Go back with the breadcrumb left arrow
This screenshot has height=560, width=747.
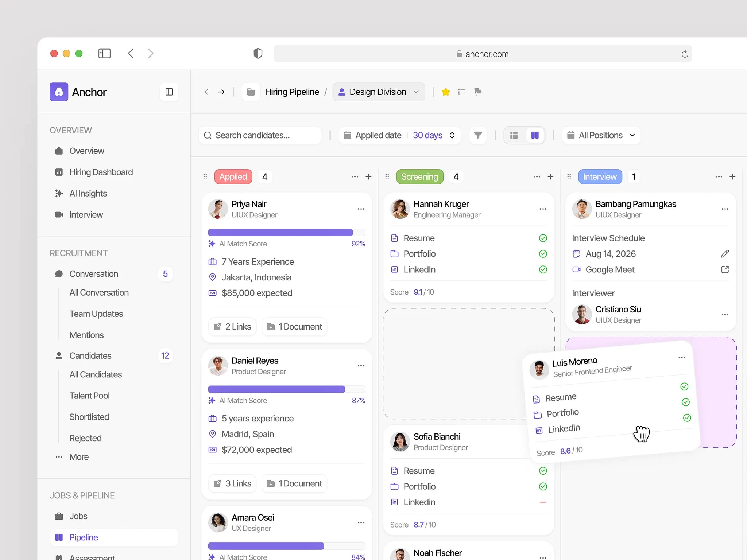pos(208,92)
